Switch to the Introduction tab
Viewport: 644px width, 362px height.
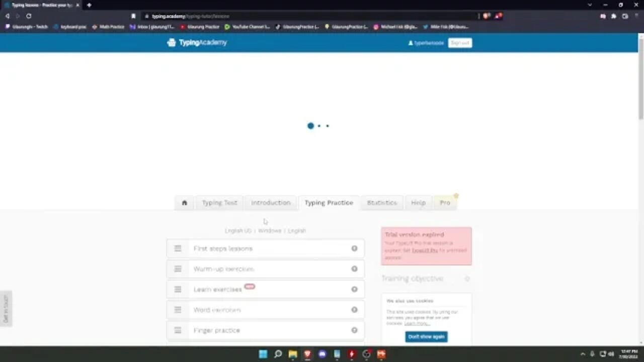[271, 203]
